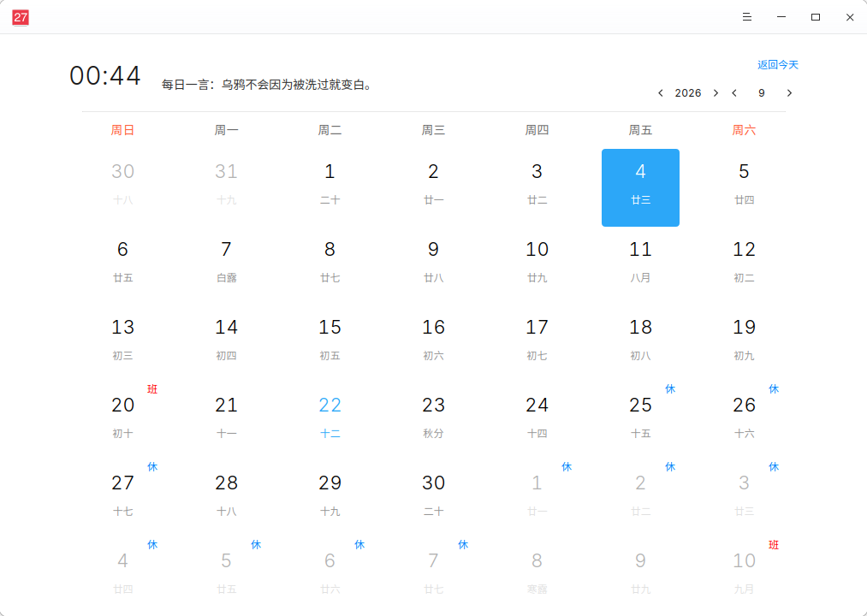Select grayed October 3 廿三

pyautogui.click(x=745, y=500)
